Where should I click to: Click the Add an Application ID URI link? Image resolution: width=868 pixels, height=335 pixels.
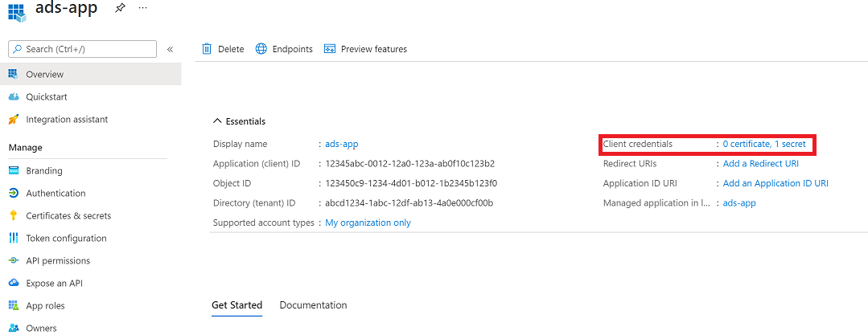[775, 183]
